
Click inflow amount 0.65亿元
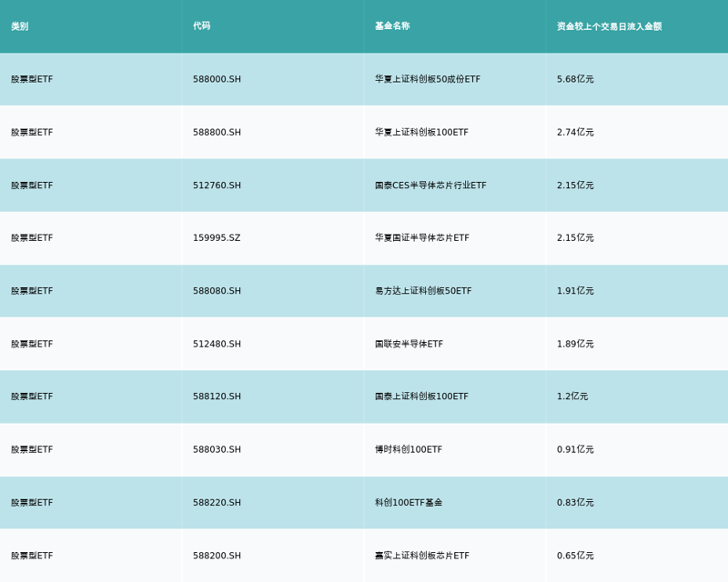[x=575, y=556]
